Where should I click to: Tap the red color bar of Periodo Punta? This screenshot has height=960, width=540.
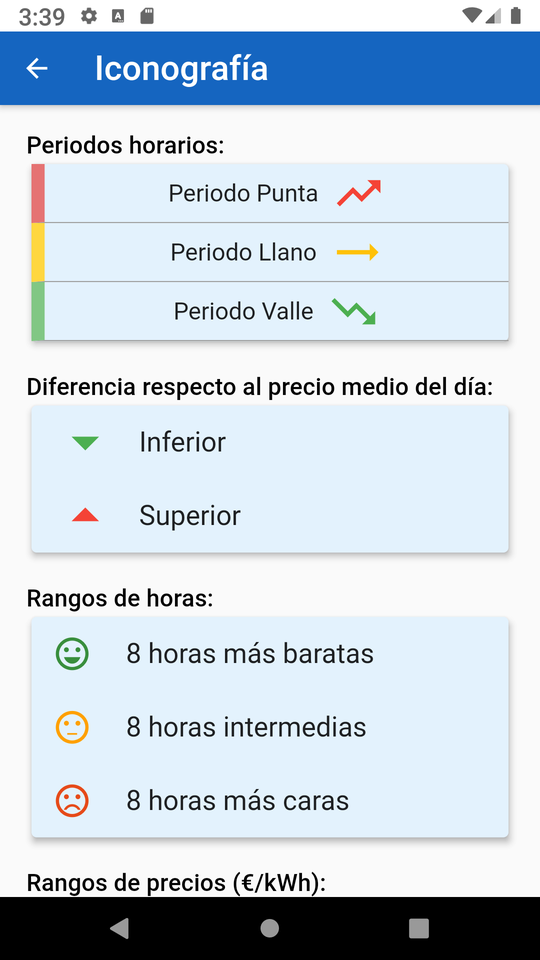point(38,193)
